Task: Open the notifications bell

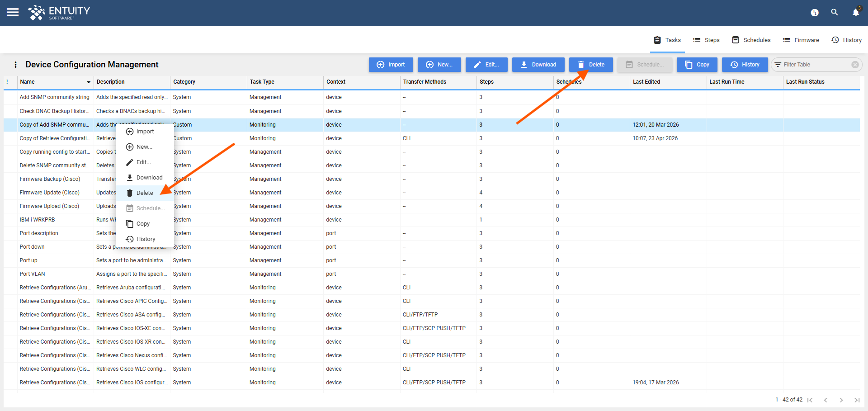Action: pyautogui.click(x=856, y=12)
